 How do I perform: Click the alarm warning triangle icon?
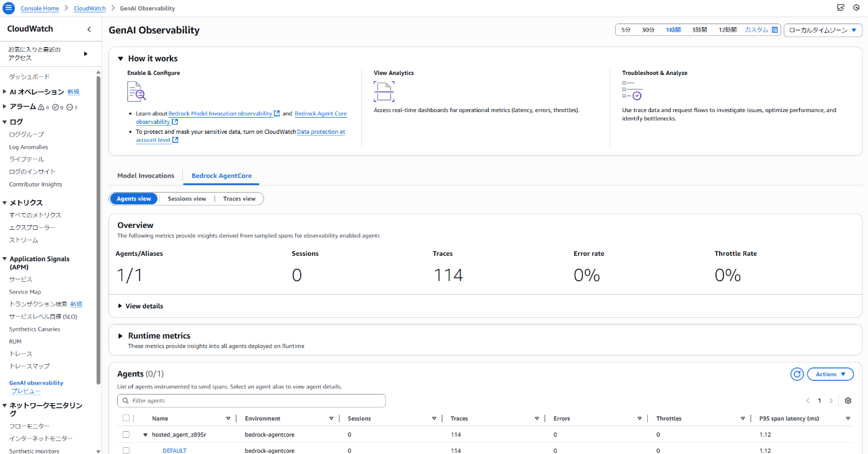tap(42, 107)
